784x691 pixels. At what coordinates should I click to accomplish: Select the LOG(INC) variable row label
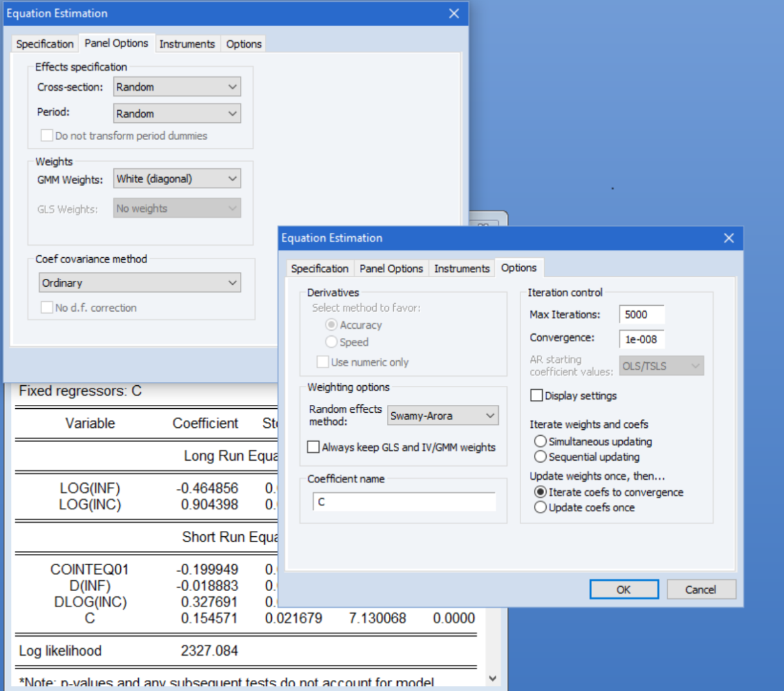click(x=90, y=504)
